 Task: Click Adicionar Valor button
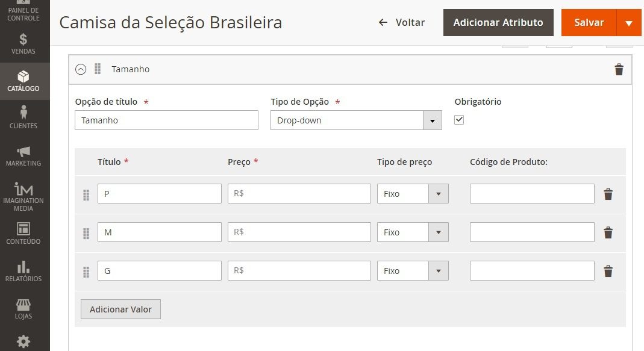(x=120, y=309)
